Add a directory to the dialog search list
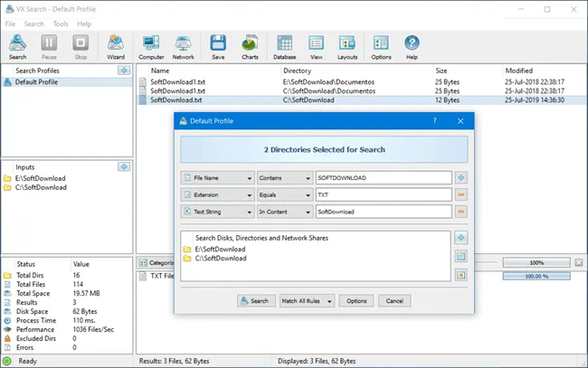This screenshot has height=368, width=588. 460,238
